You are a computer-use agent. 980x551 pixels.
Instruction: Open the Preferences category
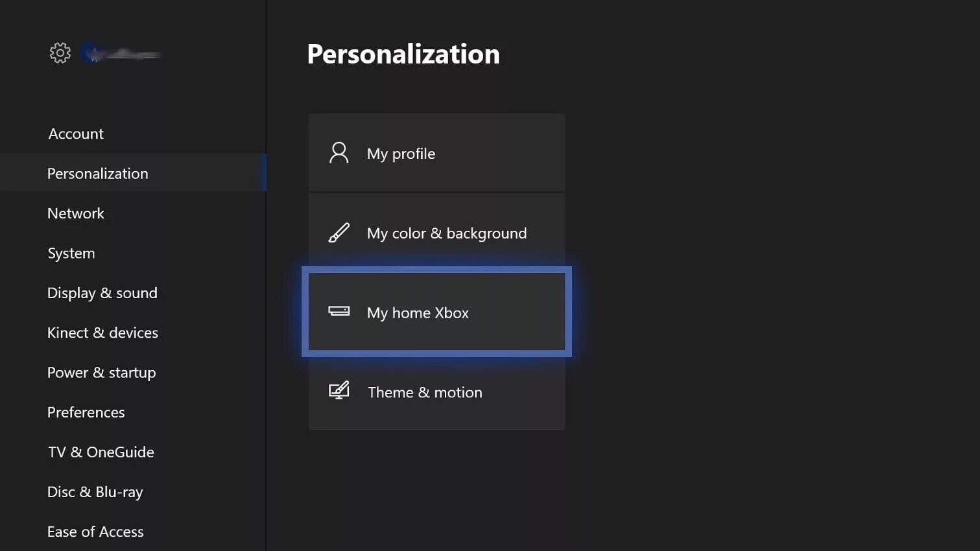click(86, 412)
